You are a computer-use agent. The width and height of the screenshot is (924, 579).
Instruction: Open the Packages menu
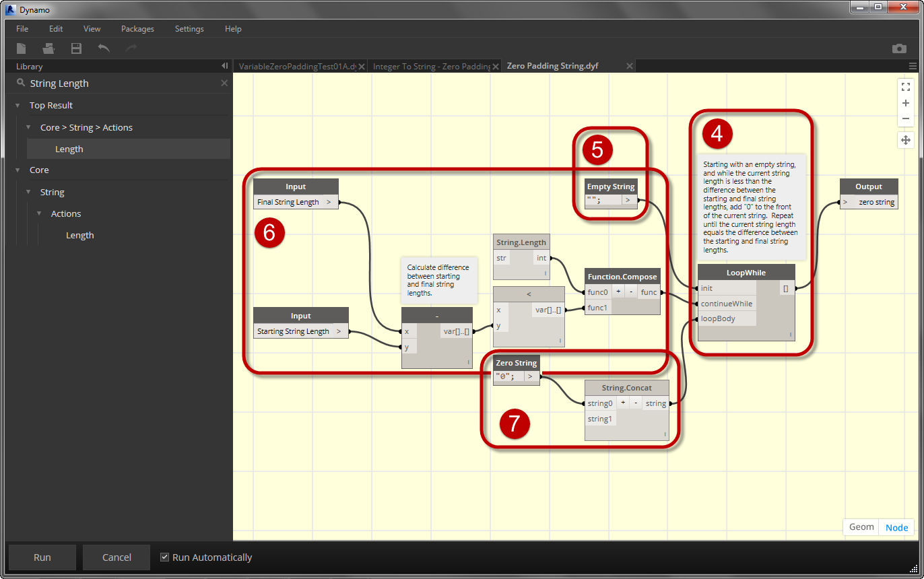tap(137, 29)
